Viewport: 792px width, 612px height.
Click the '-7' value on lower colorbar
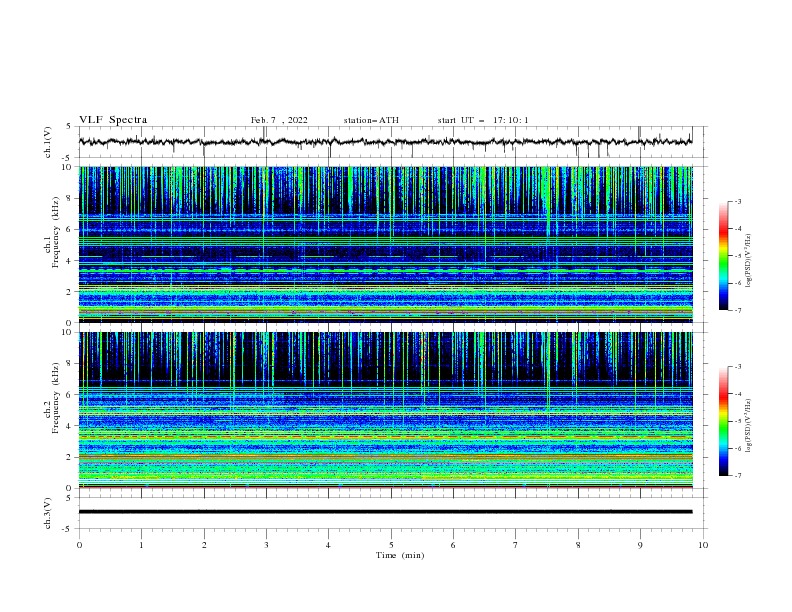[737, 475]
